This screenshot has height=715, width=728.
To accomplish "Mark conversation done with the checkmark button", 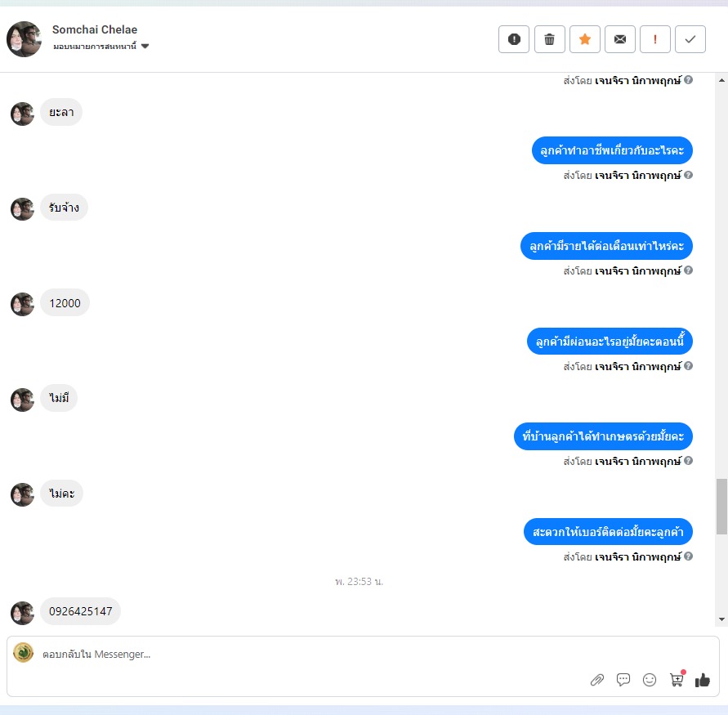I will 690,39.
